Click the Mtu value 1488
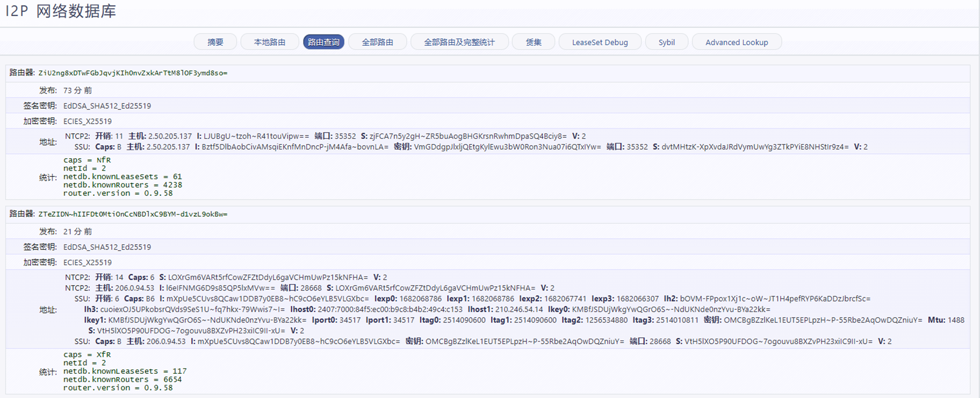 pyautogui.click(x=956, y=320)
